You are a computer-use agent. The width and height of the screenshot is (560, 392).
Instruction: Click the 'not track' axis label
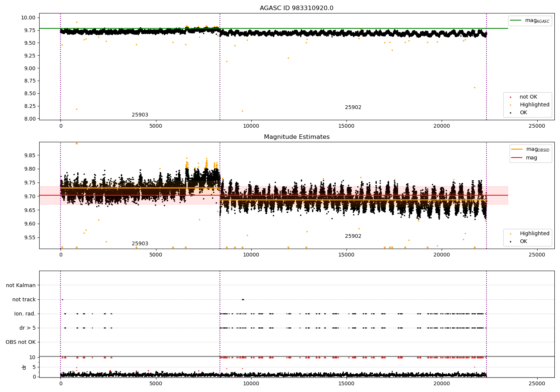point(24,299)
